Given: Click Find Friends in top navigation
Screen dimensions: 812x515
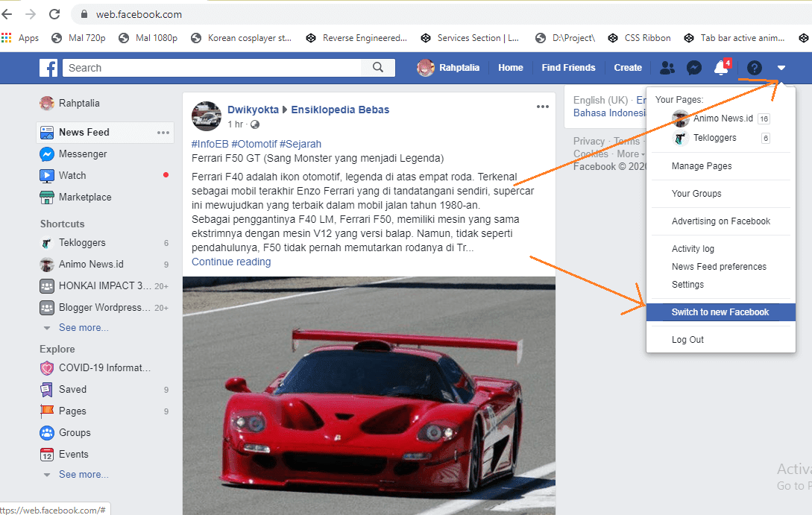Looking at the screenshot, I should point(569,68).
